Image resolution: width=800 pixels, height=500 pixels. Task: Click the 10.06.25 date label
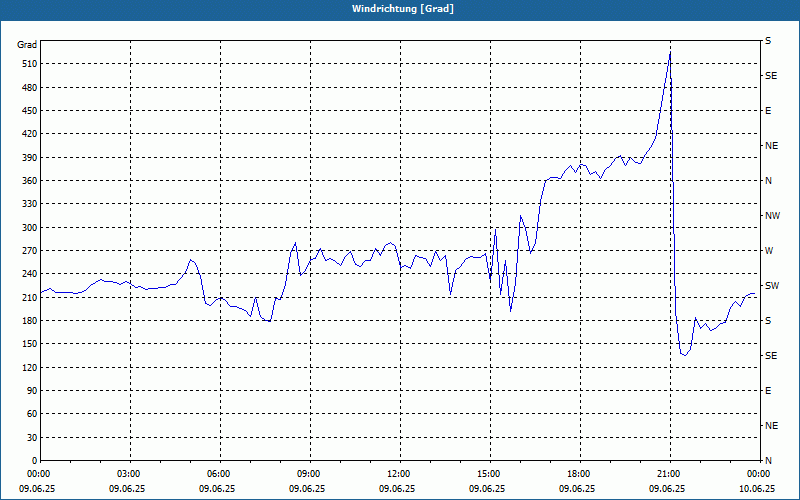click(757, 489)
